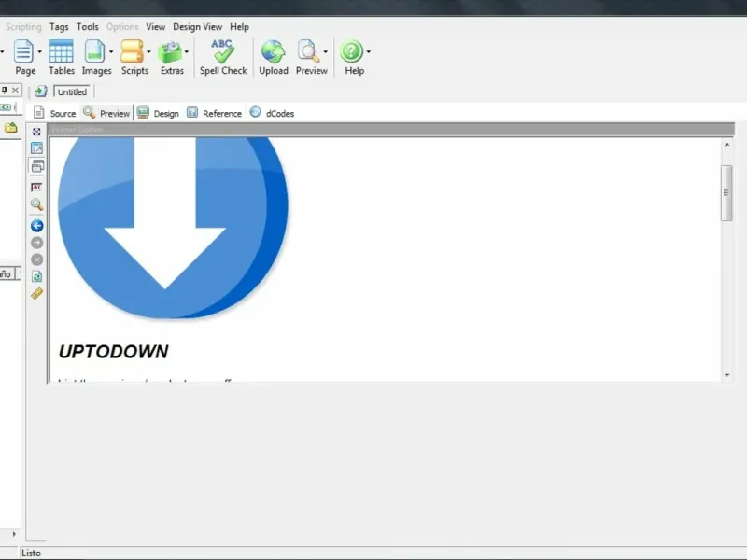Screen dimensions: 747x560
Task: Click the Uptodown download arrow logo image
Action: point(173,228)
